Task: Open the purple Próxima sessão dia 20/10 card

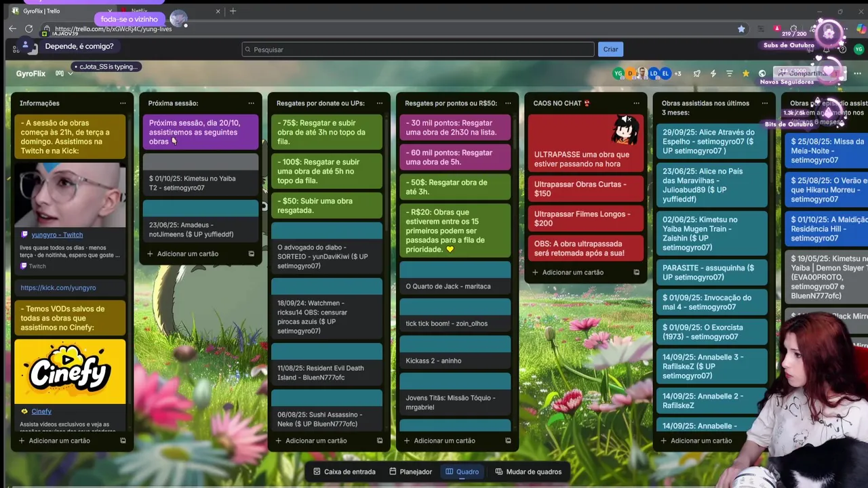Action: coord(200,132)
